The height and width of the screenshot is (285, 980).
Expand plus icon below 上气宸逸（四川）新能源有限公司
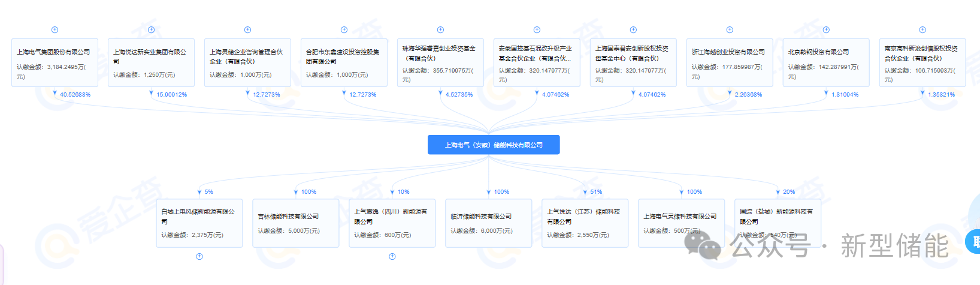(392, 256)
